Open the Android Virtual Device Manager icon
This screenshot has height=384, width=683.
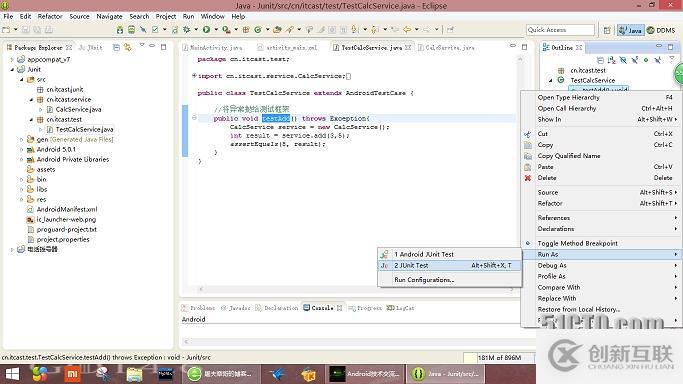click(131, 30)
